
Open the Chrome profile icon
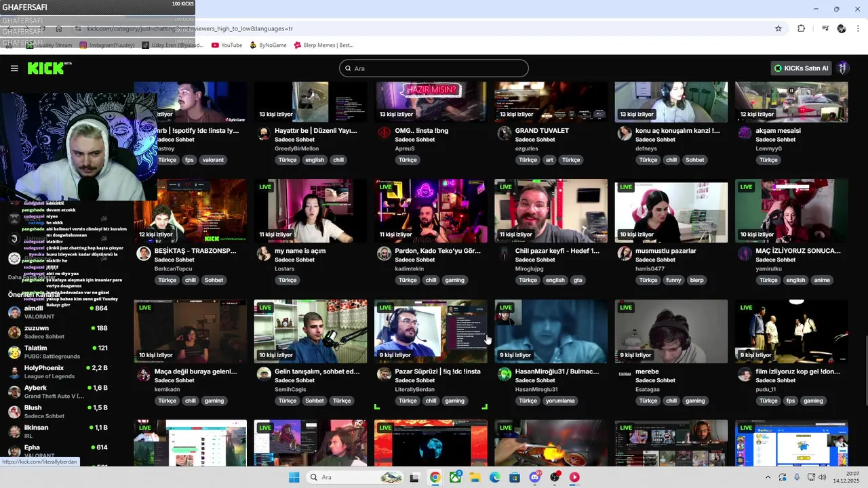click(x=842, y=28)
